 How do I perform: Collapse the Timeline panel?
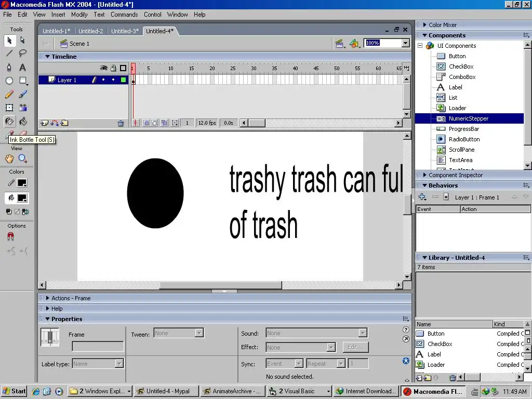[x=48, y=57]
